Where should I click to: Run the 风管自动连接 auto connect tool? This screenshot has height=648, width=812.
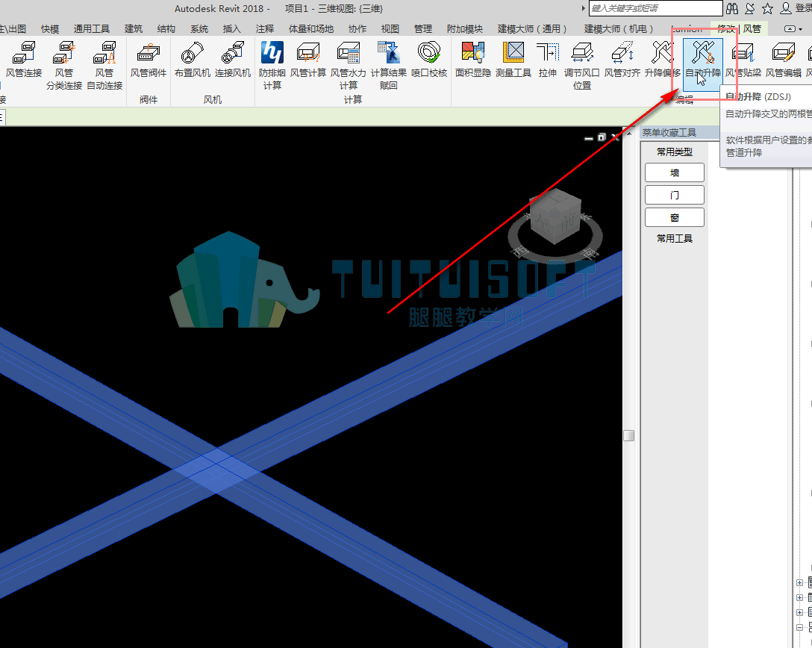(104, 65)
